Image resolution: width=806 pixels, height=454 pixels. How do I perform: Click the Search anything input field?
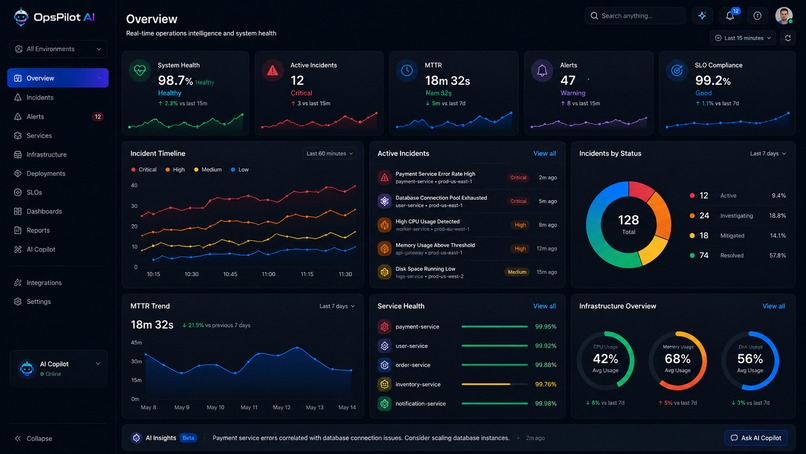pos(635,16)
